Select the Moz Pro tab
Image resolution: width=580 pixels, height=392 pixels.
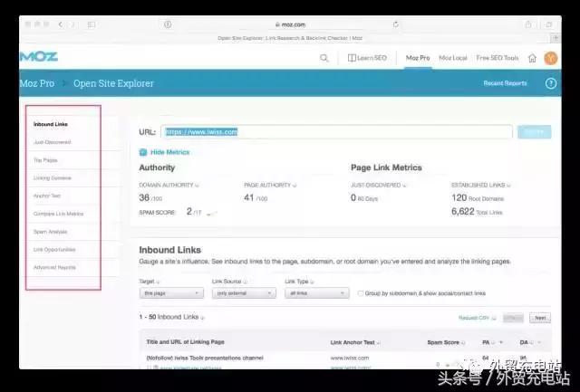pos(418,58)
